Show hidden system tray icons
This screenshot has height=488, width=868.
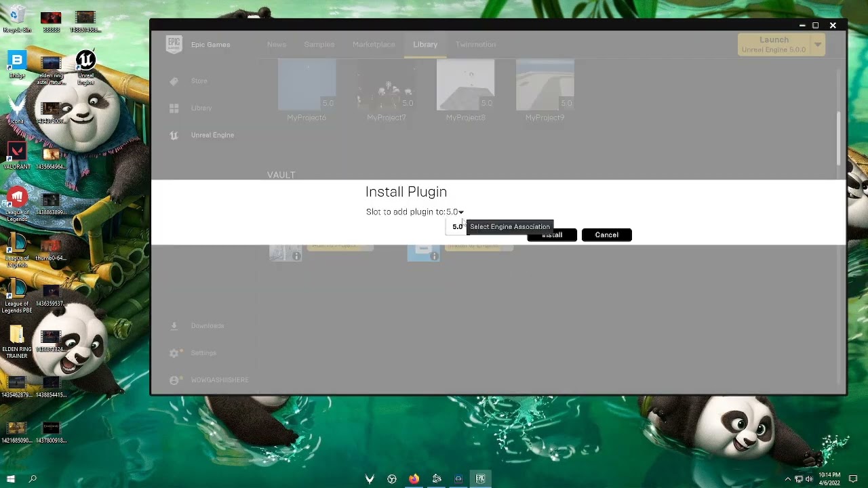pyautogui.click(x=787, y=479)
